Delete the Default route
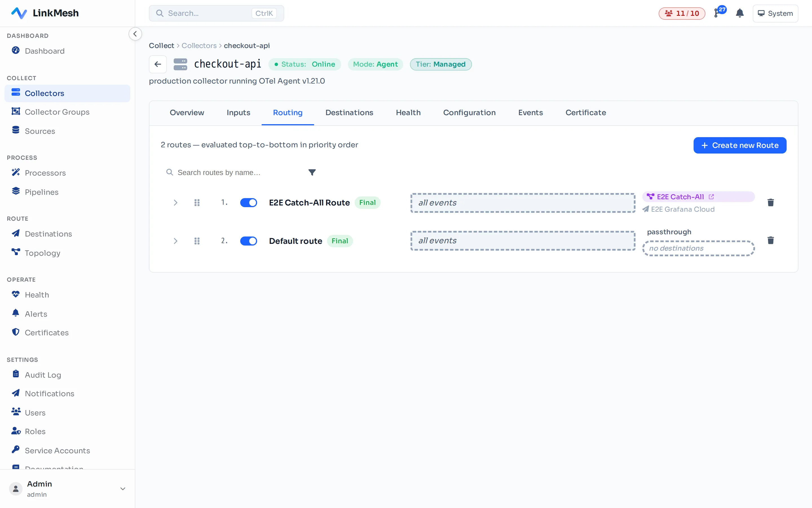 pyautogui.click(x=770, y=240)
